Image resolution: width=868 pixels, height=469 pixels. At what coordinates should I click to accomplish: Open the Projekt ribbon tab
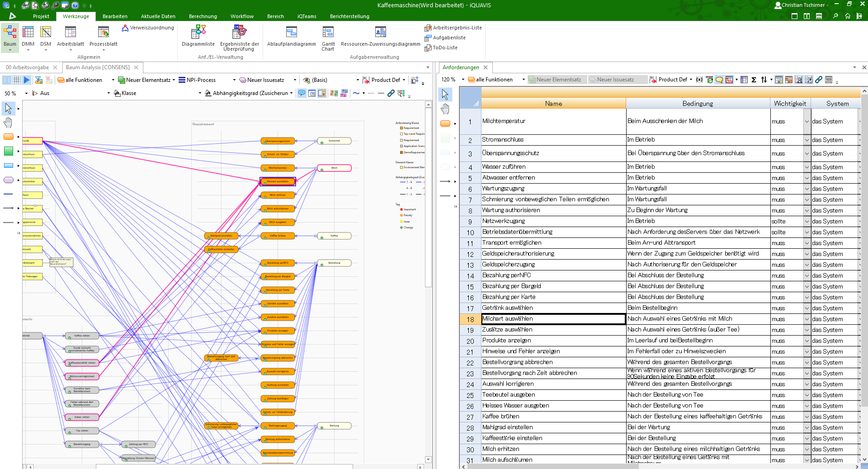coord(41,16)
